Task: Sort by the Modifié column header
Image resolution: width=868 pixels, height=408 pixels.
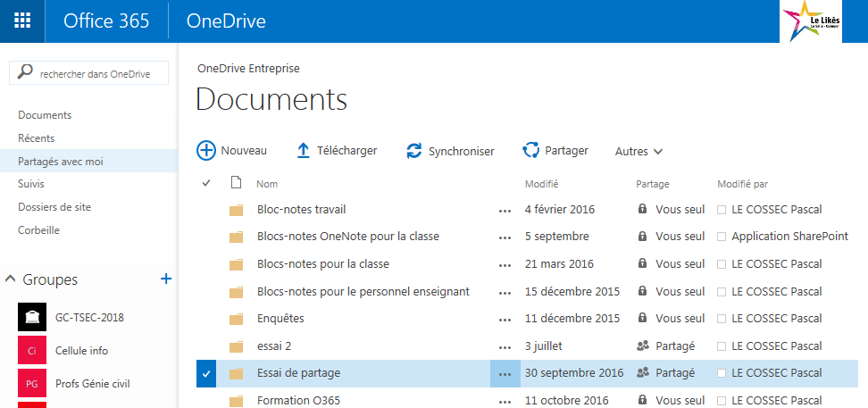Action: [x=541, y=184]
